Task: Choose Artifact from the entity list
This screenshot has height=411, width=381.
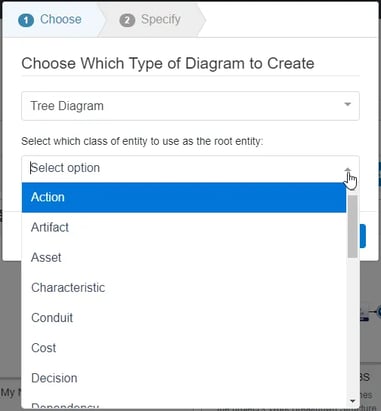Action: click(x=184, y=227)
